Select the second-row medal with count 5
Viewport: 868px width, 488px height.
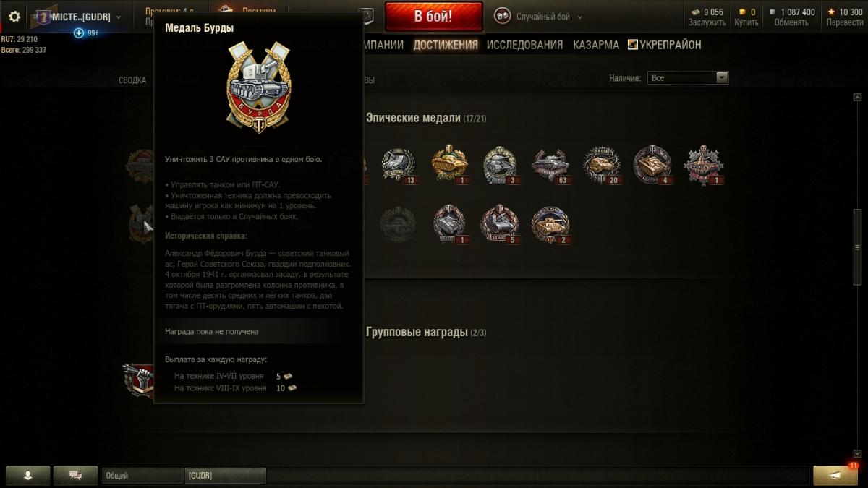[x=500, y=224]
